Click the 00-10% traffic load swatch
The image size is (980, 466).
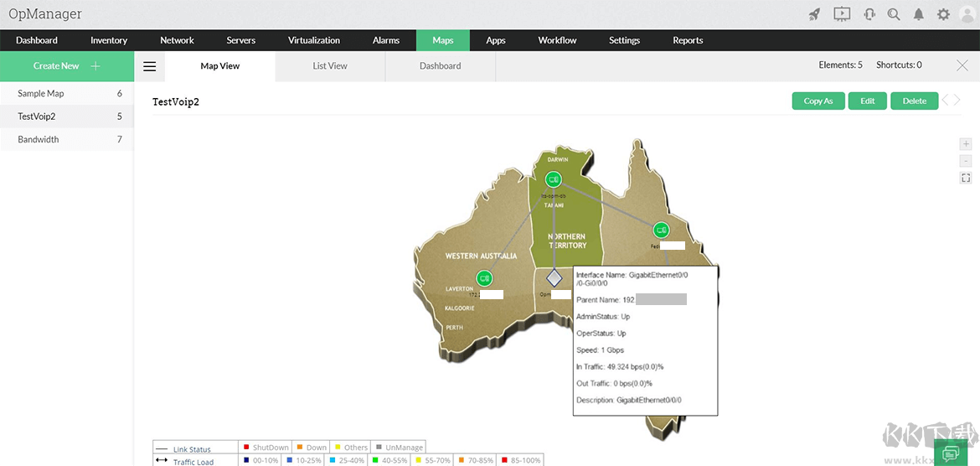click(246, 460)
